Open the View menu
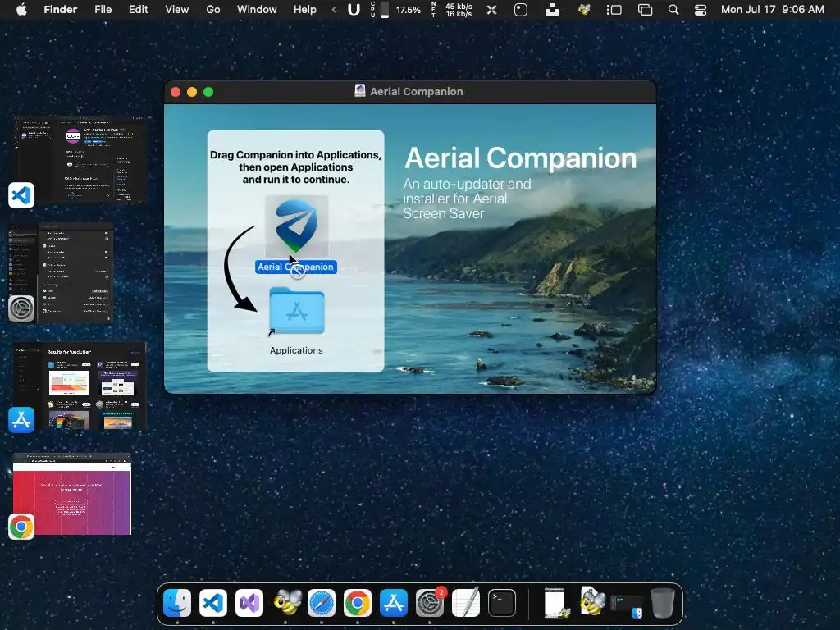This screenshot has height=630, width=840. pos(177,10)
